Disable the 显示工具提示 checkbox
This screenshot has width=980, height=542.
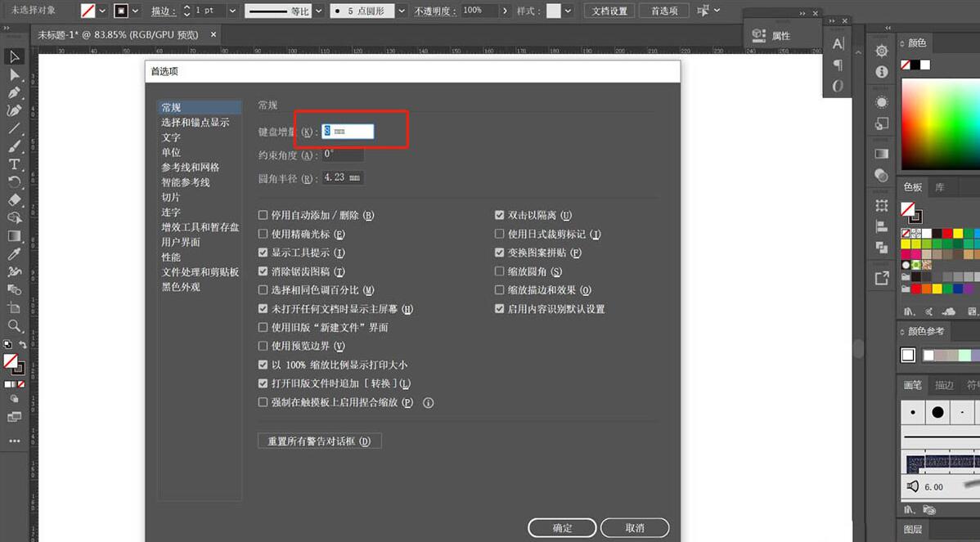coord(263,252)
